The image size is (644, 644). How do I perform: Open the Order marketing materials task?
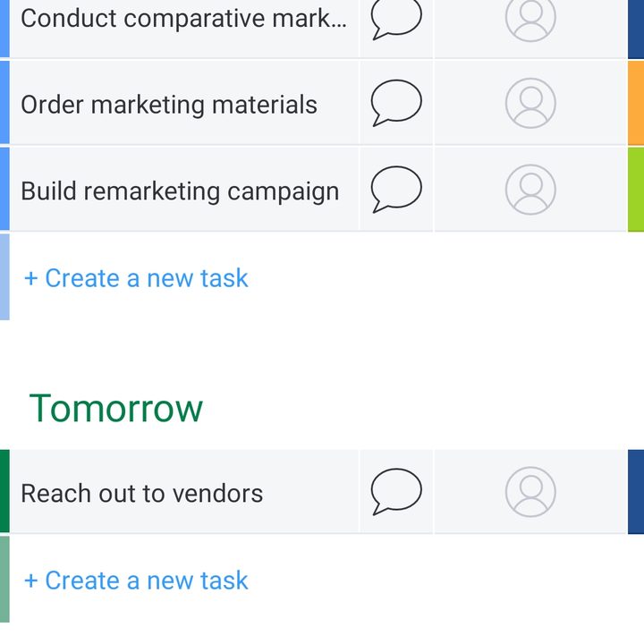coord(169,105)
